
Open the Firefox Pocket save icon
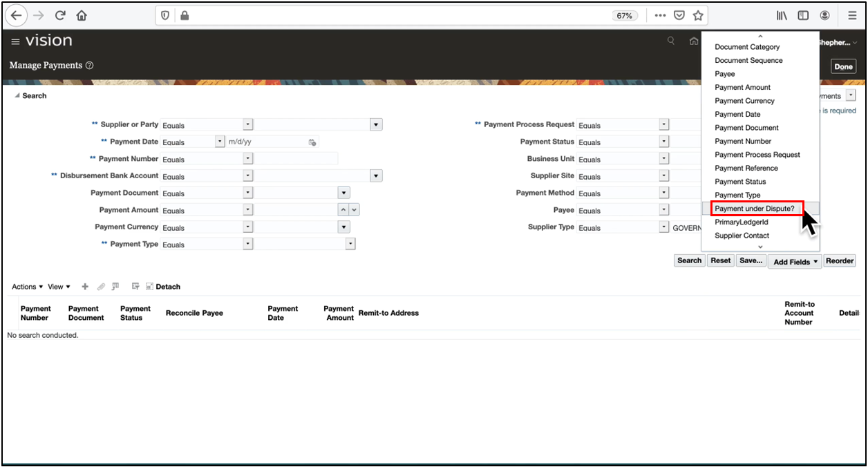click(x=679, y=15)
